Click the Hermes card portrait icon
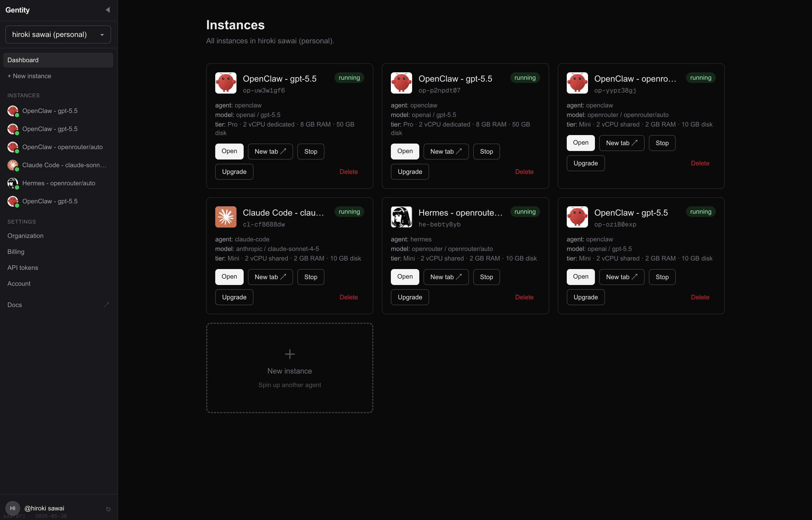This screenshot has width=812, height=520. (x=401, y=217)
